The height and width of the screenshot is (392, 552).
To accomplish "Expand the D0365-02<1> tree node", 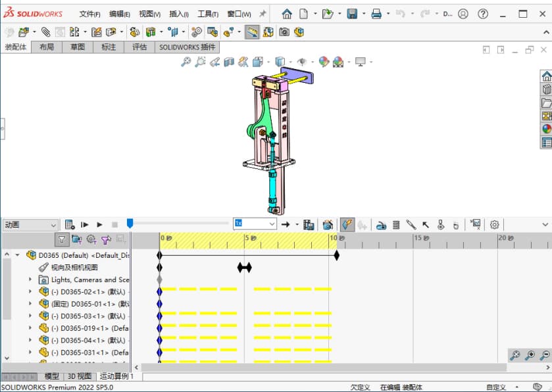I will coord(30,291).
